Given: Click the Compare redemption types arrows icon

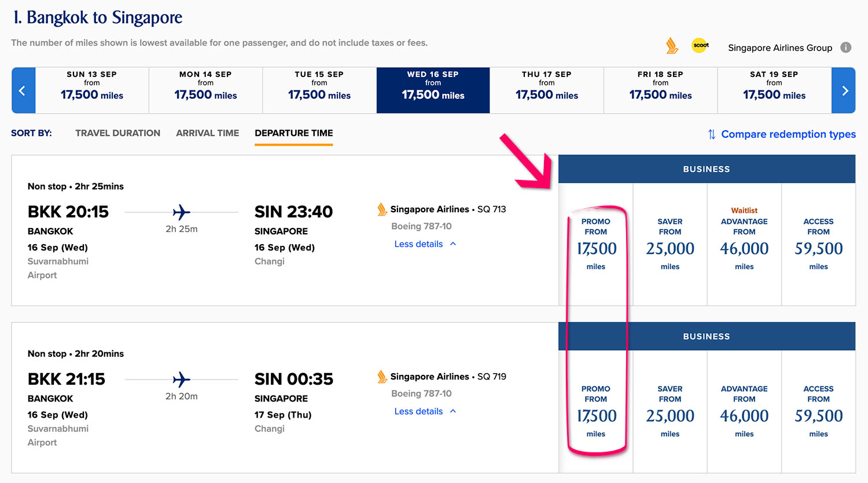Looking at the screenshot, I should (x=711, y=134).
